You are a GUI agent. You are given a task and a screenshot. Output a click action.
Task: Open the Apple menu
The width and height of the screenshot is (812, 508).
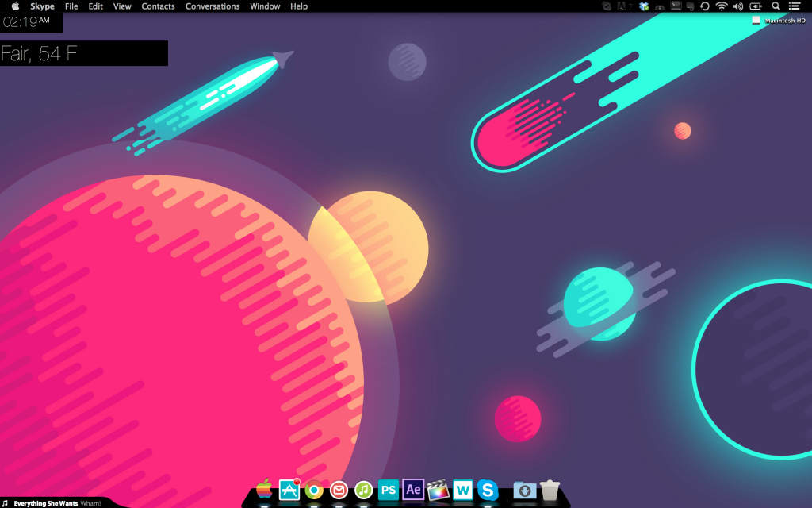(x=16, y=6)
